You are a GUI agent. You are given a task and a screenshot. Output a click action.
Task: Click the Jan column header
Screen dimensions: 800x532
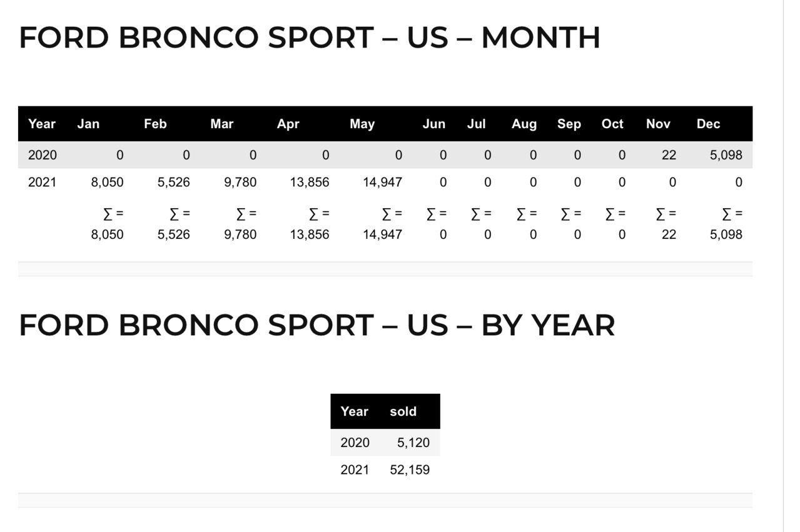pyautogui.click(x=88, y=124)
